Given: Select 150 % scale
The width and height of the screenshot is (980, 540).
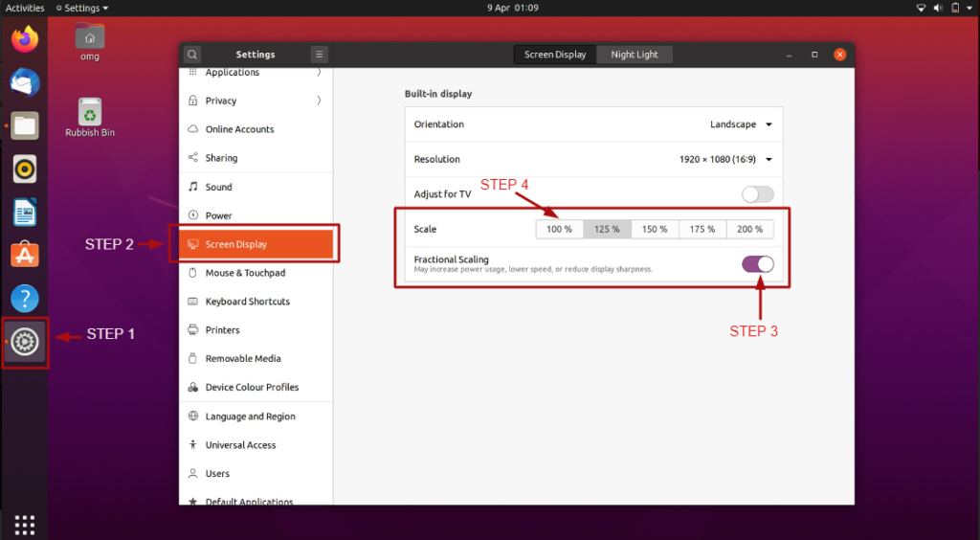Looking at the screenshot, I should coord(655,230).
